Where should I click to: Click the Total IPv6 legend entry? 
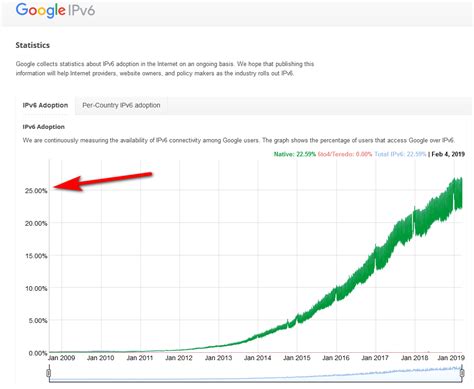coord(400,154)
